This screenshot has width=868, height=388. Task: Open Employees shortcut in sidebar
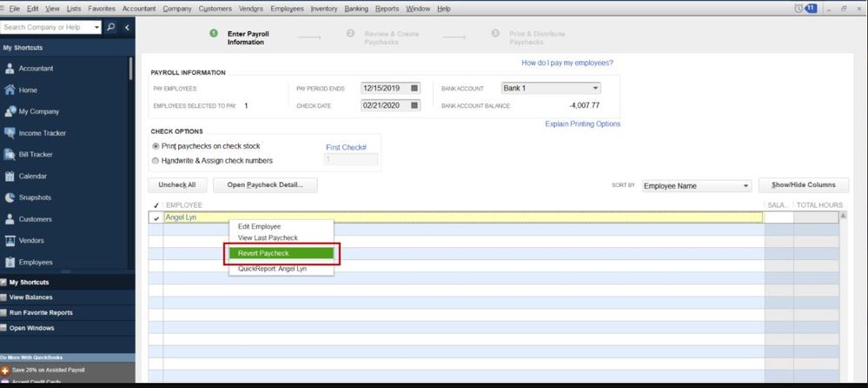[x=36, y=262]
